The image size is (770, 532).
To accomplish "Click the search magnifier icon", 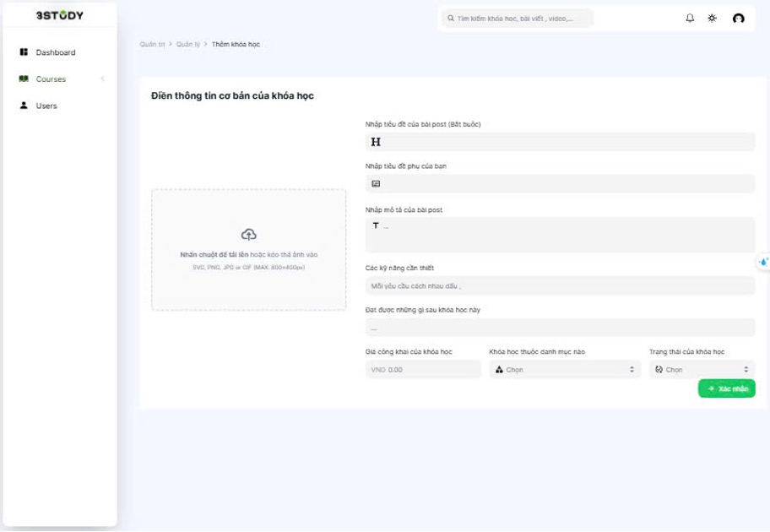I will [x=450, y=19].
